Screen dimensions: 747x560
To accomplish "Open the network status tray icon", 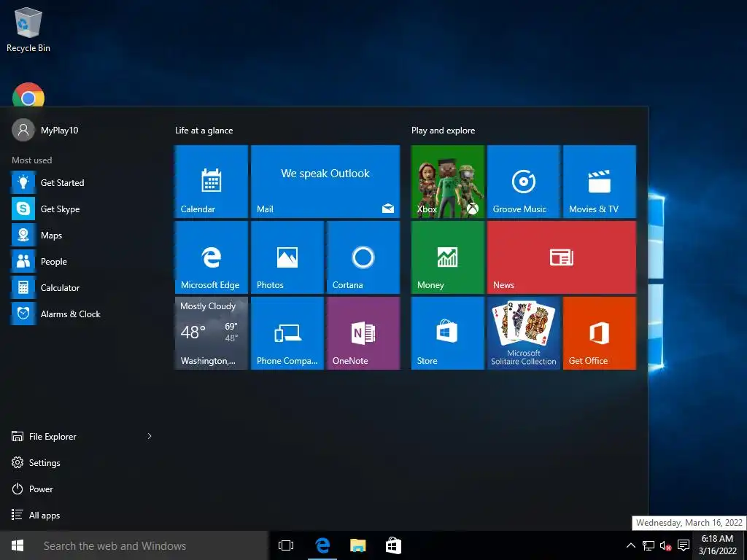I will click(648, 545).
